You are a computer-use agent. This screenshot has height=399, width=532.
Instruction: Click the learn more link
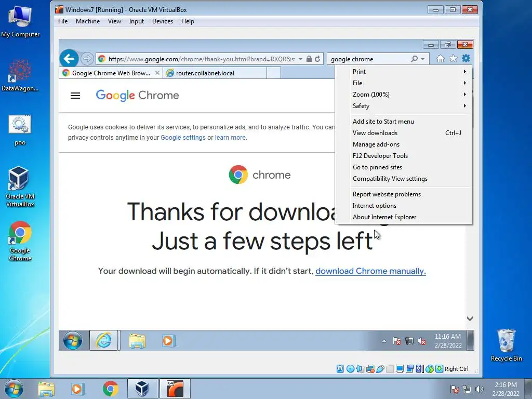click(x=230, y=138)
